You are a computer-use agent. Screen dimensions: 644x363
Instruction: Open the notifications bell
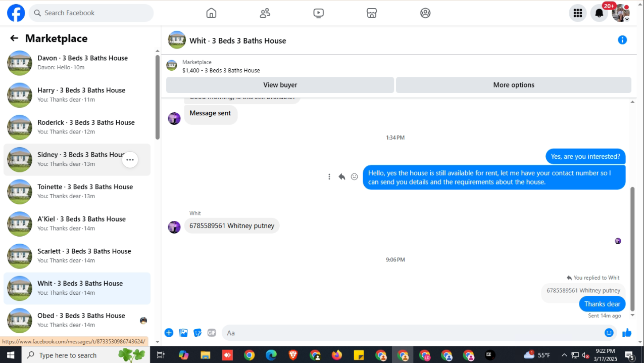click(599, 13)
